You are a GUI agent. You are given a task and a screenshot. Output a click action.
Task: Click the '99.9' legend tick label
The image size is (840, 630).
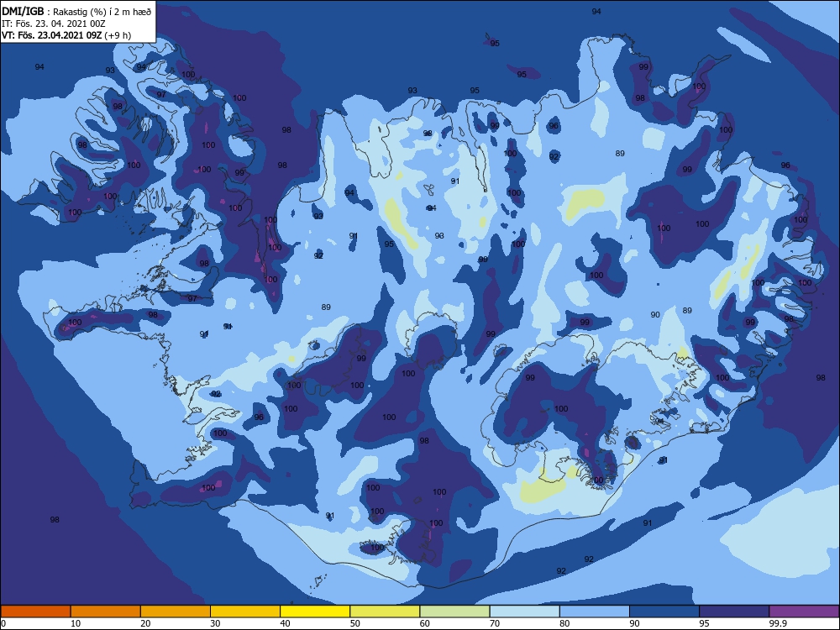(x=778, y=623)
